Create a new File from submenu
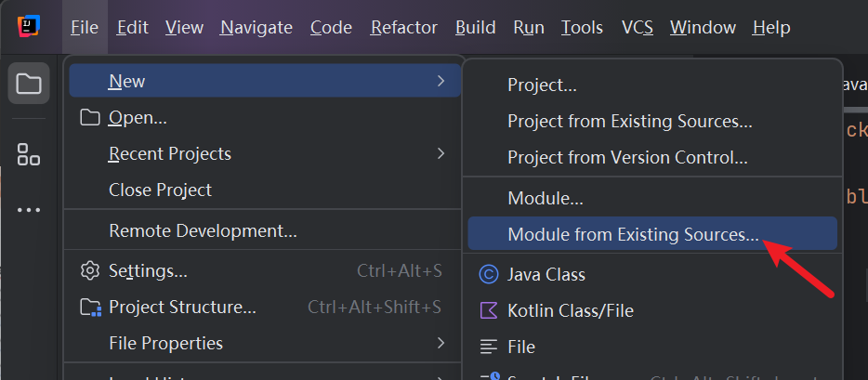Viewport: 868px width, 380px height. pyautogui.click(x=520, y=347)
